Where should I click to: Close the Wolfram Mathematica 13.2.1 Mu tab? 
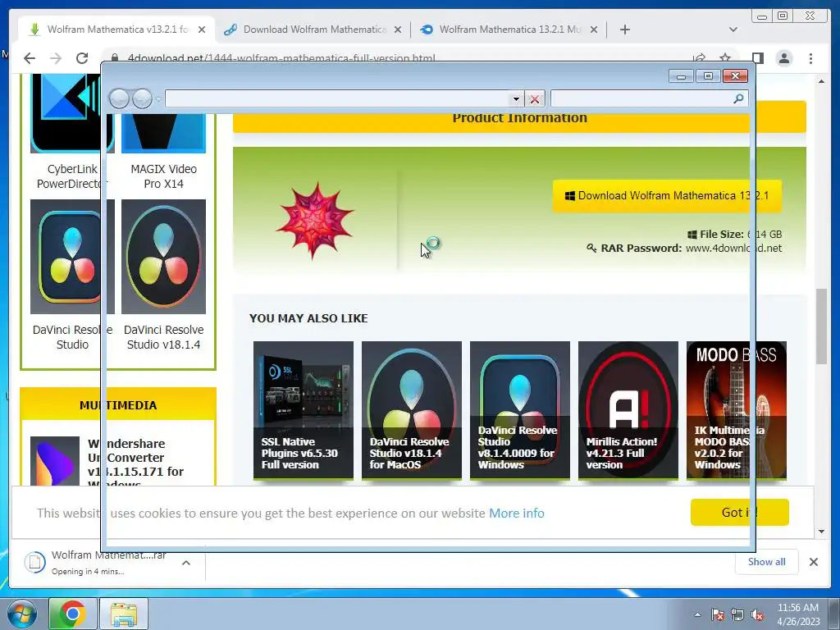[x=594, y=30]
